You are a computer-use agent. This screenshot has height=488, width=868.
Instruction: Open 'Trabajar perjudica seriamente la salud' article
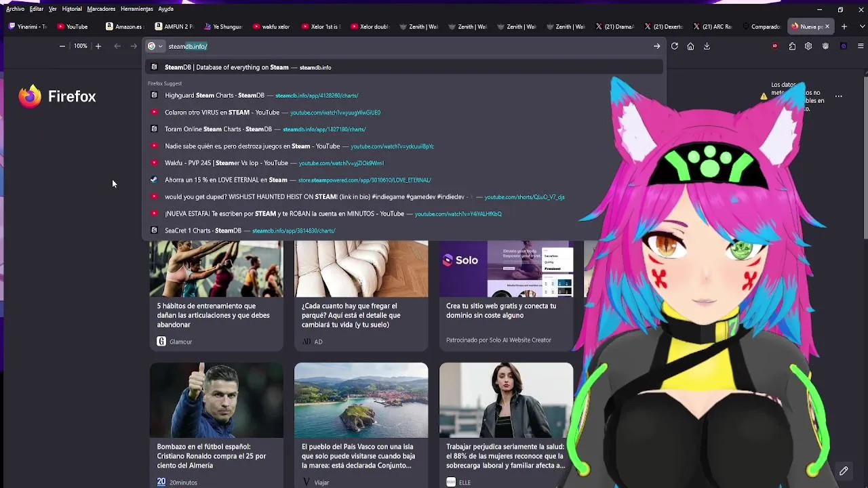pyautogui.click(x=506, y=425)
